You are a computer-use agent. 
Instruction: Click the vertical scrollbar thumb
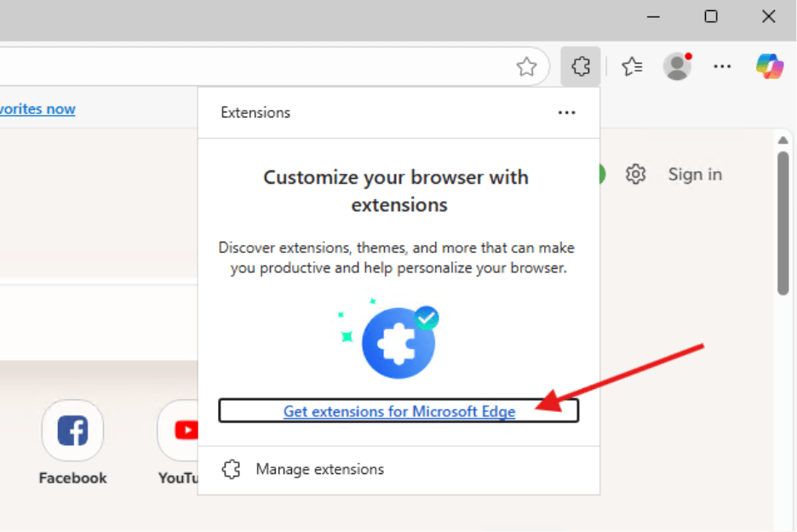(x=783, y=221)
